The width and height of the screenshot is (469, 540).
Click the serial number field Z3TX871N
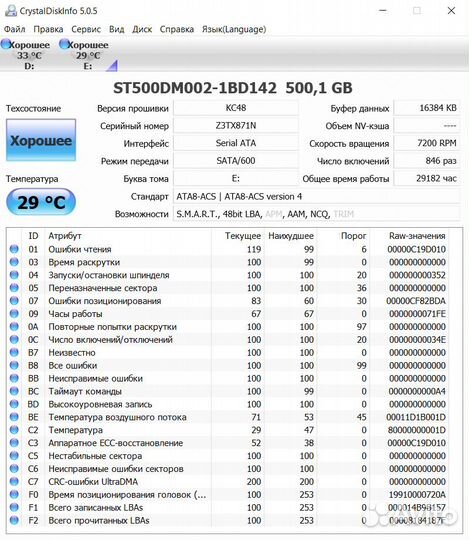tap(236, 126)
